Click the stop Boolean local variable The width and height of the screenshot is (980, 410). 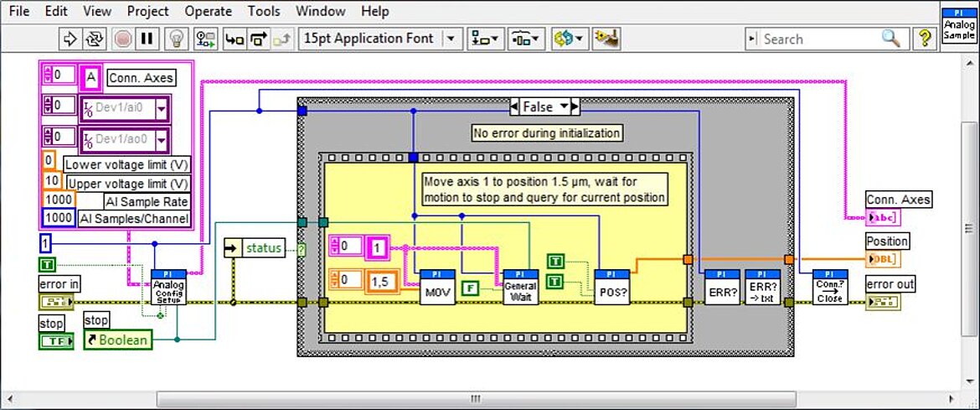tap(118, 340)
